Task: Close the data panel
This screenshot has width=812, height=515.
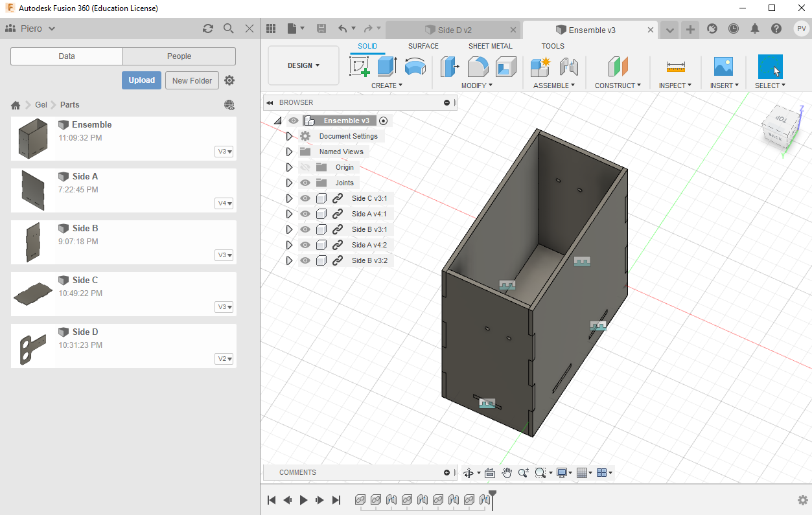Action: coord(249,29)
